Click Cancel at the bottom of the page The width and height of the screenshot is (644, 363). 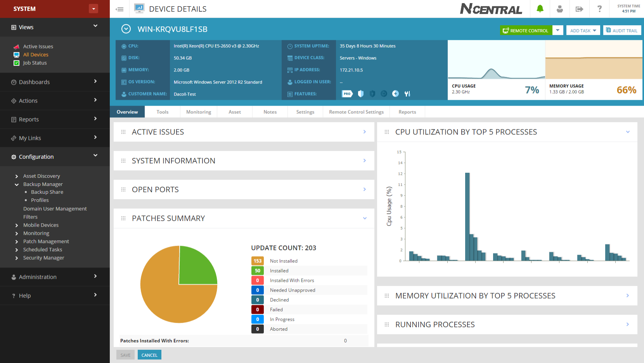click(149, 354)
